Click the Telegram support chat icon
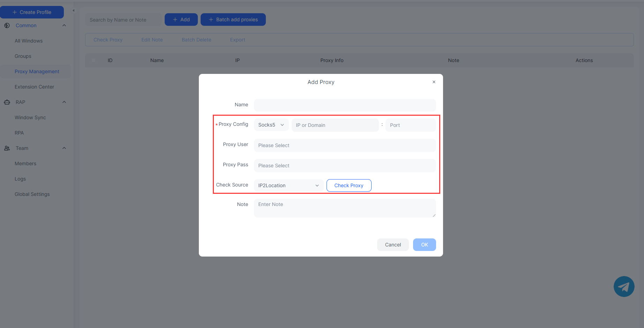This screenshot has height=328, width=644. (x=624, y=287)
